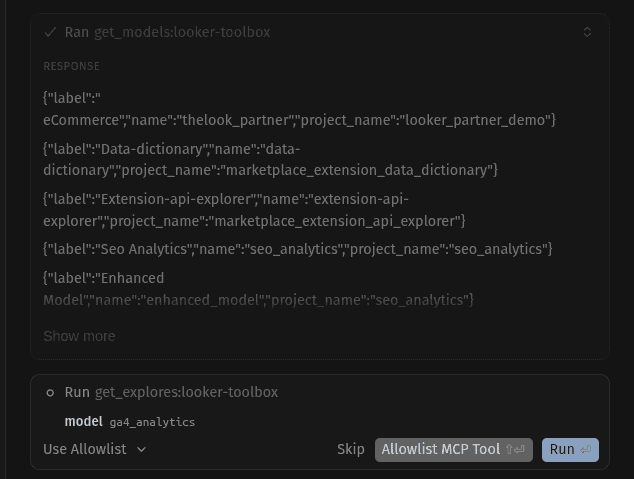The image size is (634, 479).
Task: Click Allowlist MCP Tool button
Action: [x=454, y=449]
